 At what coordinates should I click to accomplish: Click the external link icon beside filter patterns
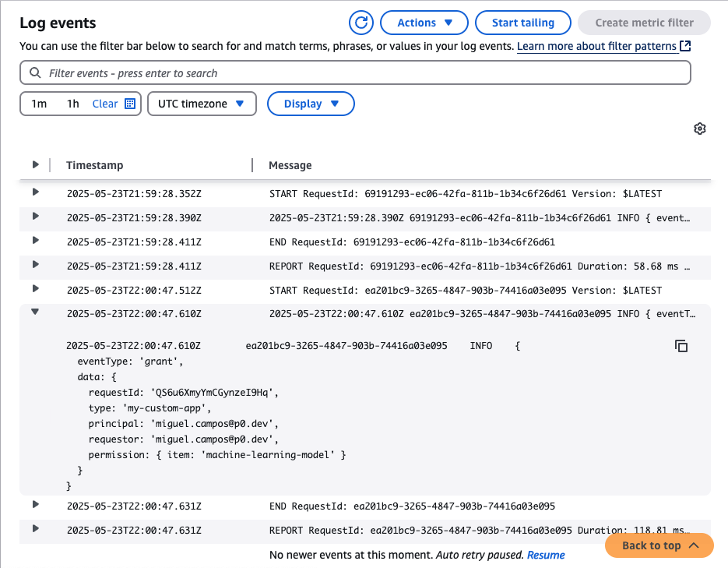pos(685,47)
